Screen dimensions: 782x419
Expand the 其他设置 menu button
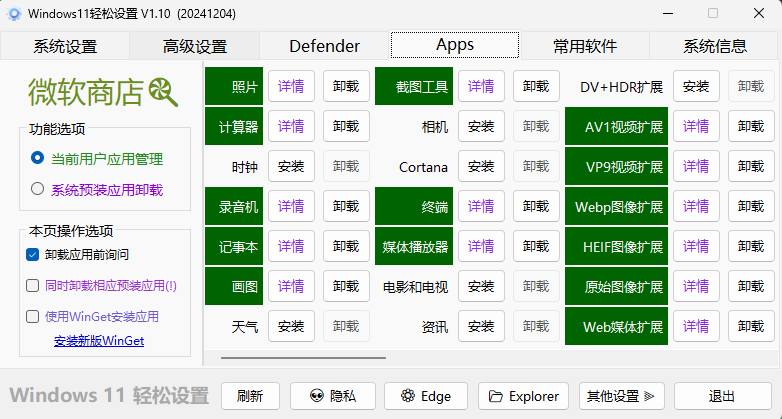pyautogui.click(x=624, y=396)
